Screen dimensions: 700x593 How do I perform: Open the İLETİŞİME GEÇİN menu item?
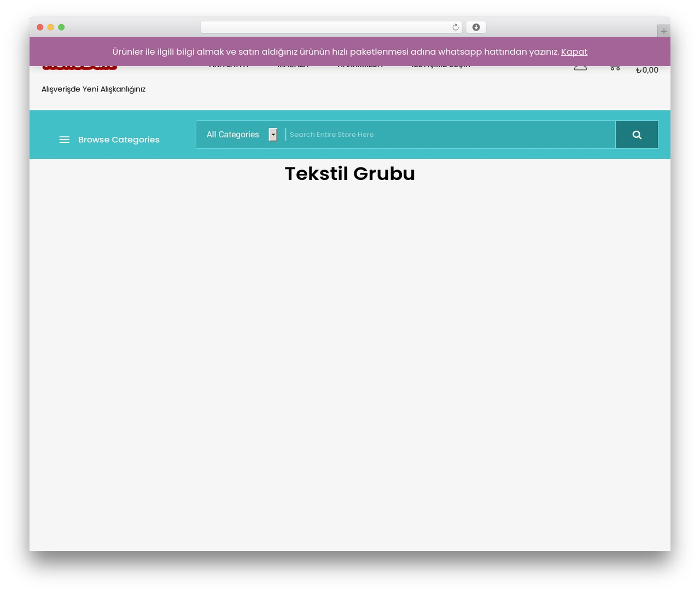(x=441, y=67)
